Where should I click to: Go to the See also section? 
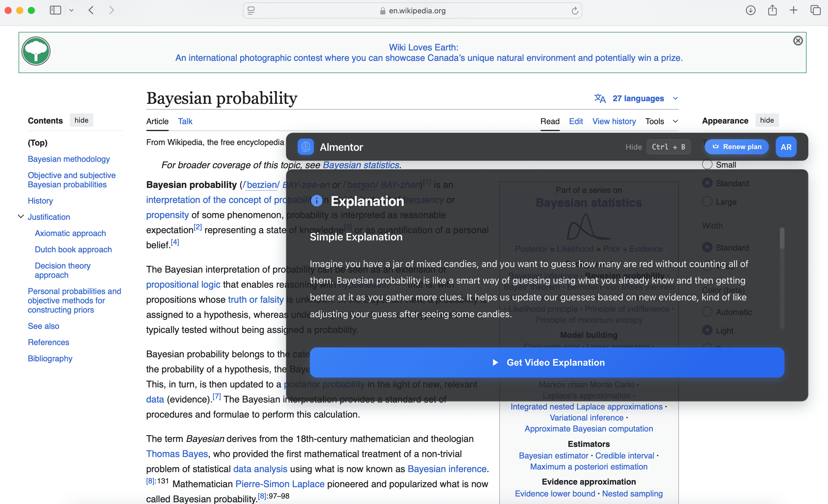tap(43, 326)
